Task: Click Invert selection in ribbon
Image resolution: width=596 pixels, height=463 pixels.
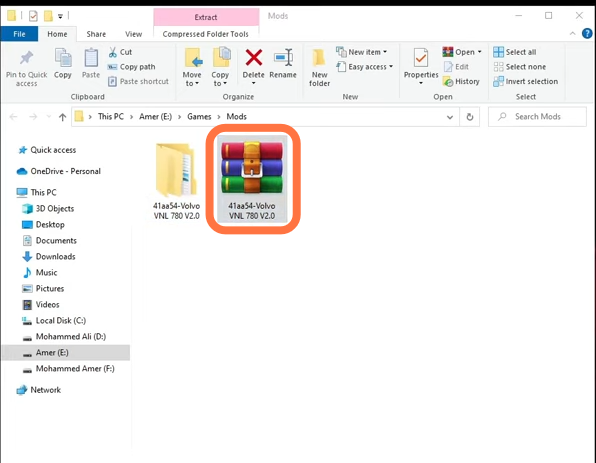Action: (x=526, y=81)
